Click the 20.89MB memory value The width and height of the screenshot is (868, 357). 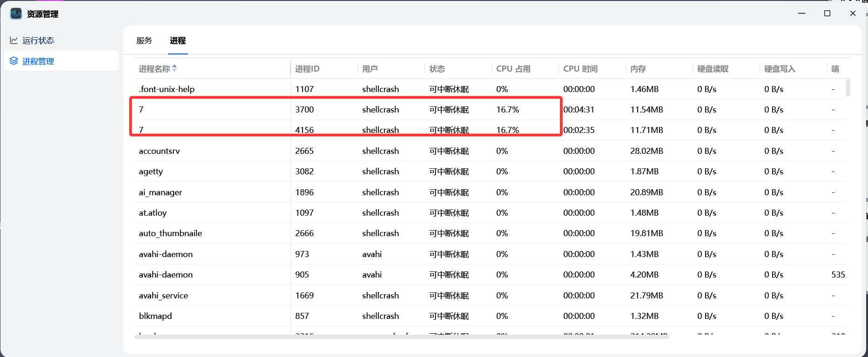[646, 192]
